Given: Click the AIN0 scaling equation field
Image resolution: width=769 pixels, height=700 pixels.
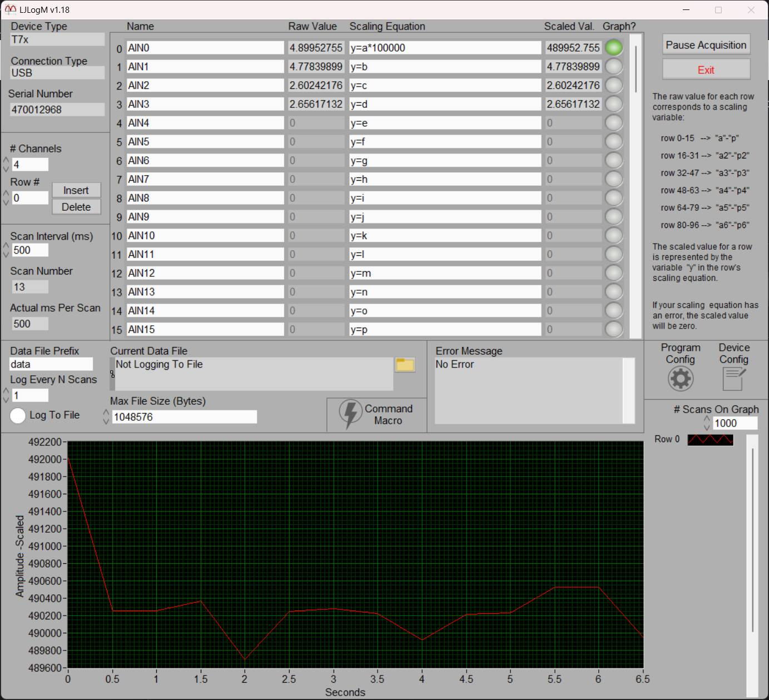Looking at the screenshot, I should [445, 48].
